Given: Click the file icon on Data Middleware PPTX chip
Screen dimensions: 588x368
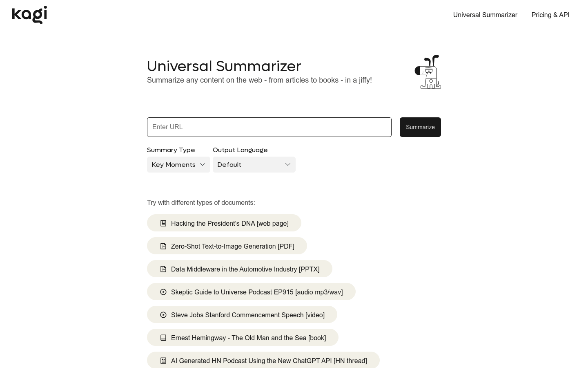Looking at the screenshot, I should pos(163,269).
